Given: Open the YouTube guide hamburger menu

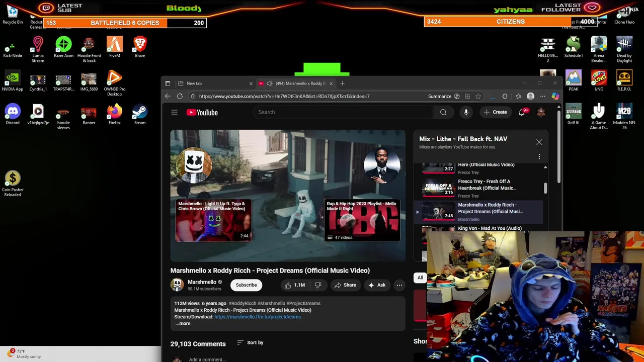Looking at the screenshot, I should (174, 113).
